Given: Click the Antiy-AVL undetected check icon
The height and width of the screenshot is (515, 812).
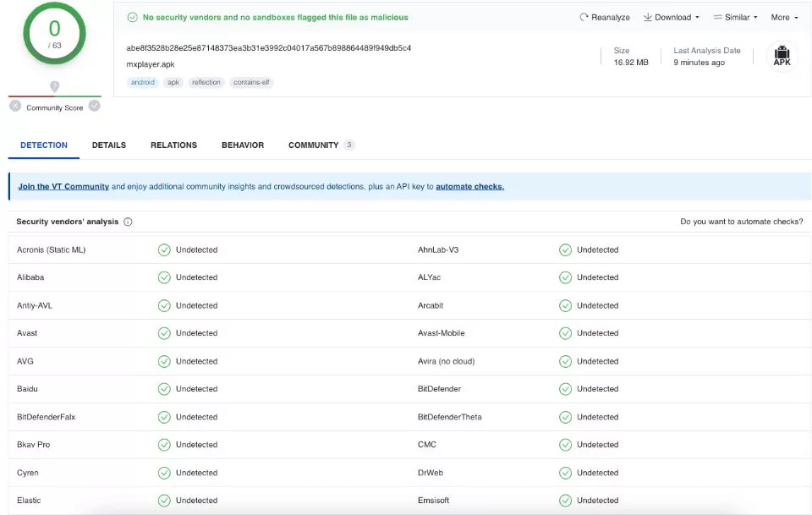Looking at the screenshot, I should click(164, 306).
